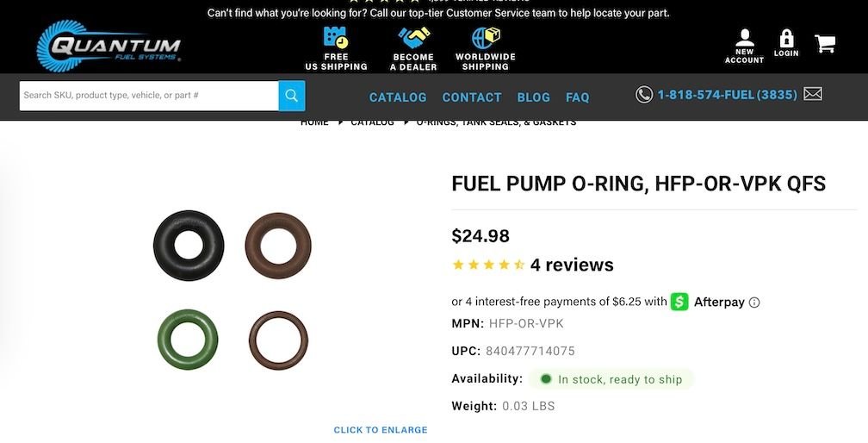Viewport: 868px width, 443px height.
Task: Click the Afterpay info circle icon
Action: coord(754,303)
